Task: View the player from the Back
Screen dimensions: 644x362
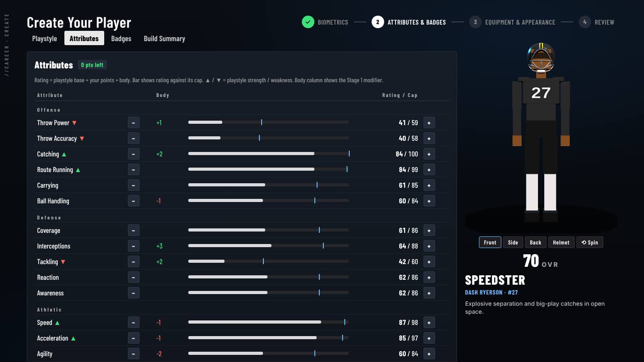Action: pos(535,242)
